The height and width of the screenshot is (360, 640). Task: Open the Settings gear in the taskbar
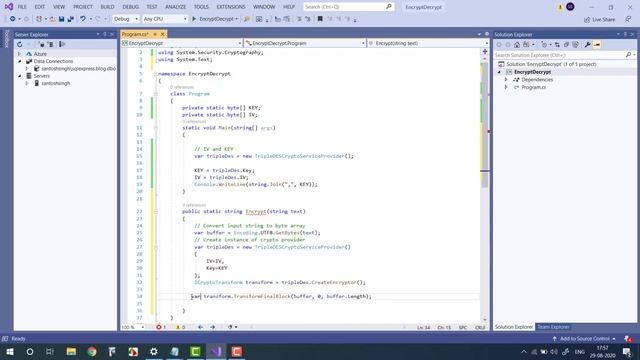pos(154,351)
